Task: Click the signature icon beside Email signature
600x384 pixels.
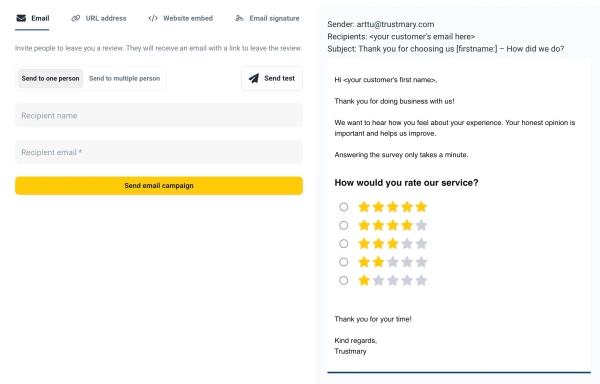Action: coord(240,18)
